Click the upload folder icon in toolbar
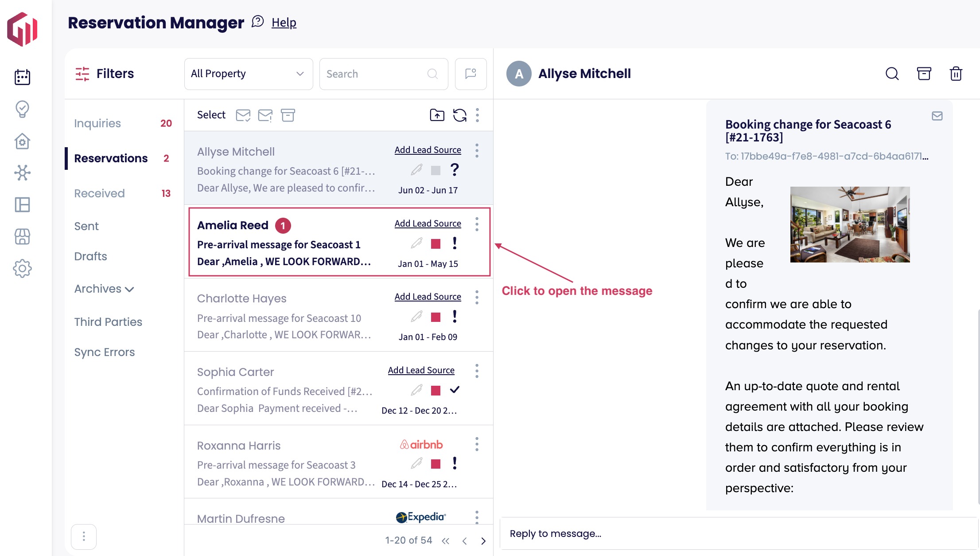The width and height of the screenshot is (980, 556). (x=437, y=115)
